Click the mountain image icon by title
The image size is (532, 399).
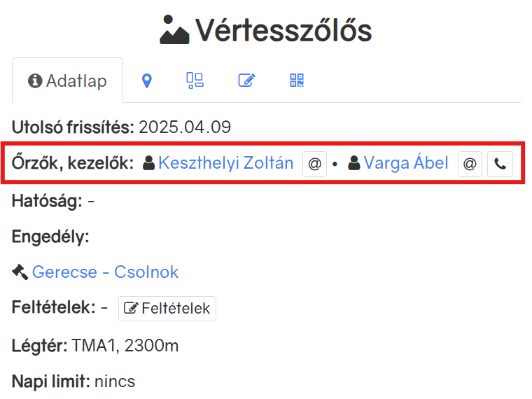174,30
